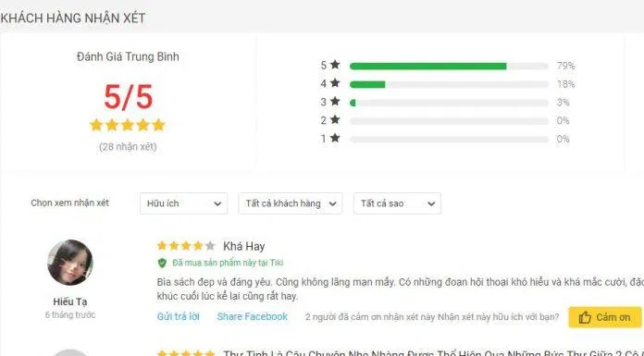Click the (28 nhận xét) review count
This screenshot has width=644, height=356.
pyautogui.click(x=128, y=147)
